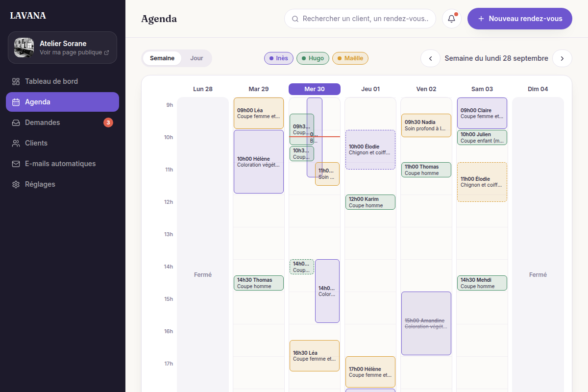Open 10h00 Hélène coloration appointment
This screenshot has height=392, width=588.
(259, 162)
